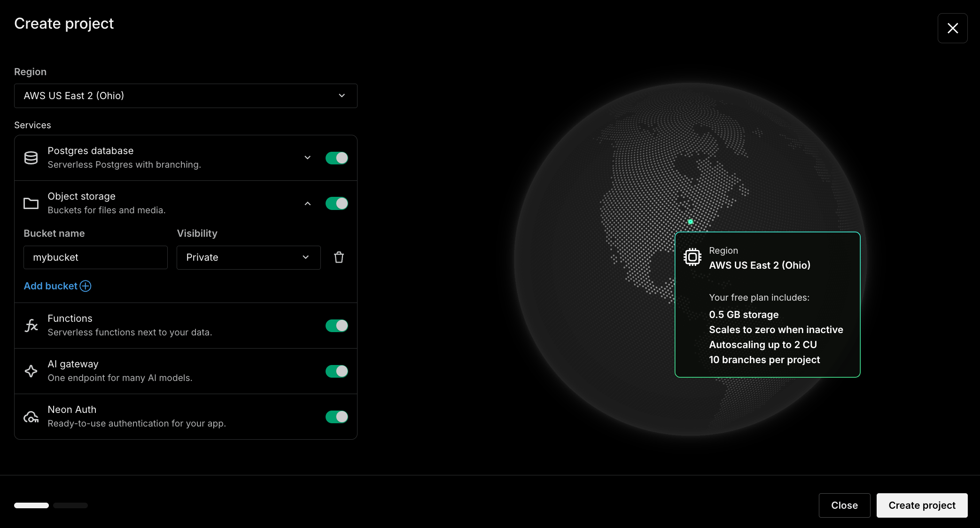Click 'Serverless Postgres with branching.' description
The width and height of the screenshot is (980, 528).
point(124,164)
